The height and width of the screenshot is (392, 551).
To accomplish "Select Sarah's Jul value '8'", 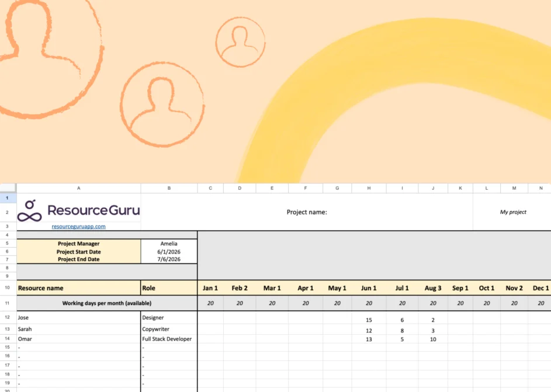I will coord(402,330).
